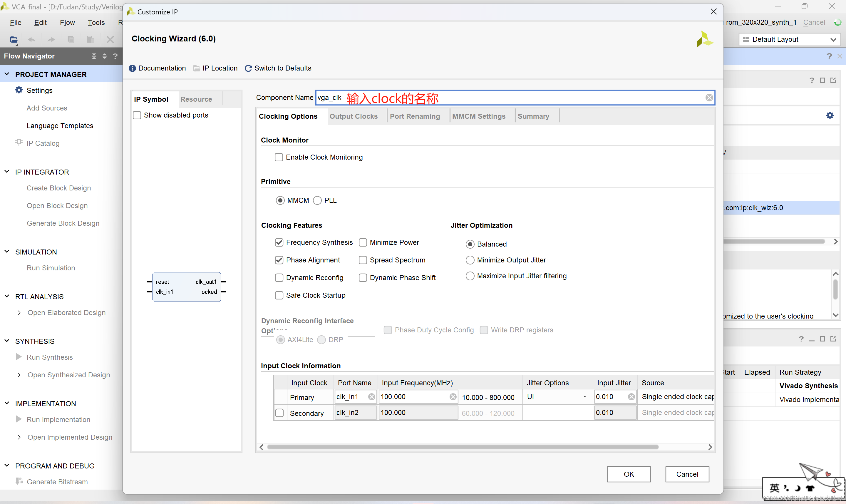Select the MMCM primitive radio button
The height and width of the screenshot is (504, 846).
coord(280,200)
